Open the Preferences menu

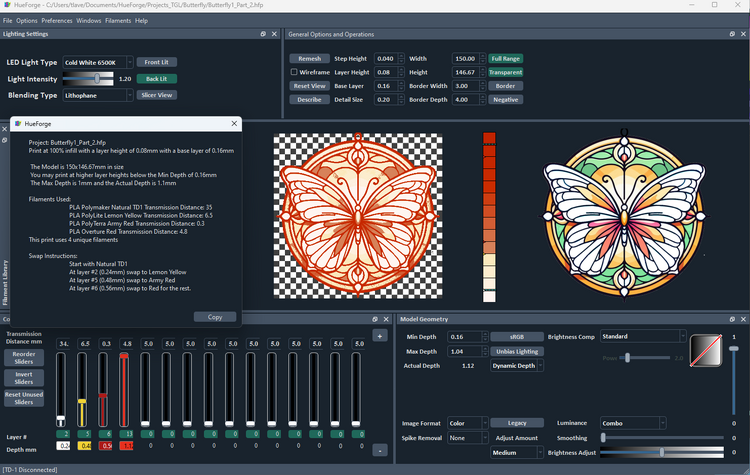point(57,21)
